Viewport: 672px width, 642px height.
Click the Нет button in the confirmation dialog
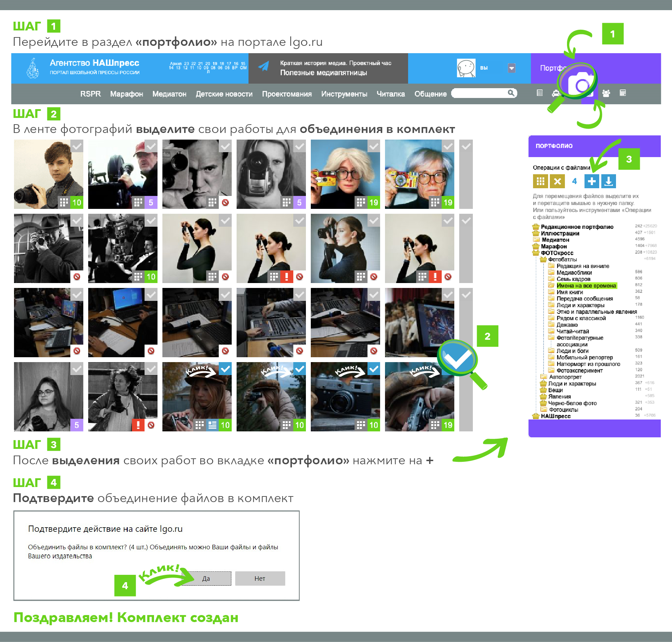(x=260, y=578)
